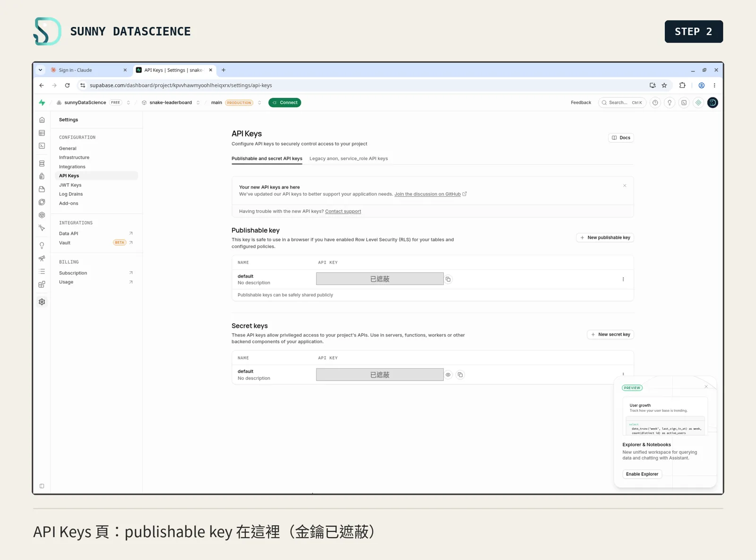Click the browser address bar URL
The image size is (756, 560).
click(x=181, y=86)
